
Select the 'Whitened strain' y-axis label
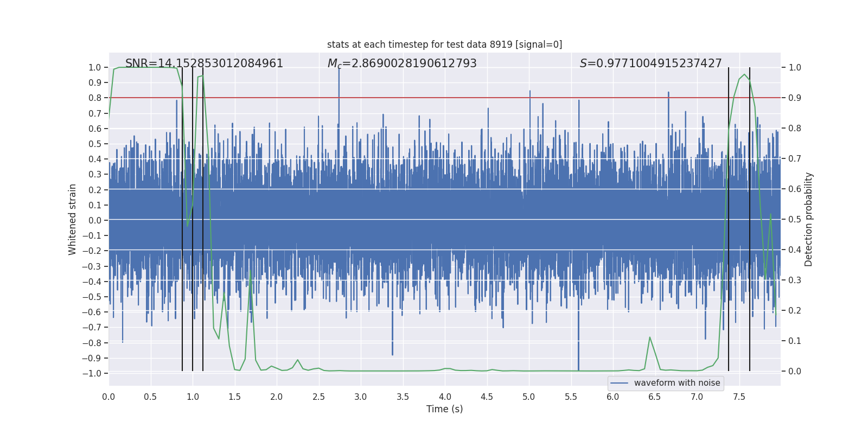coord(73,219)
